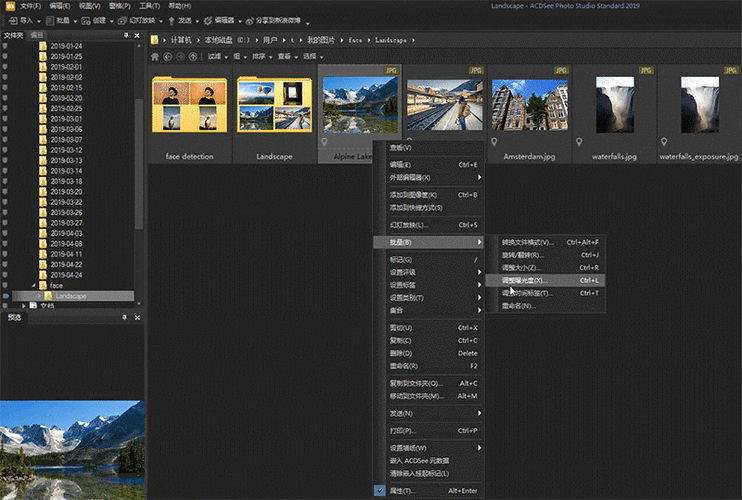Click the map pin under waterfalls.jpg

(579, 142)
